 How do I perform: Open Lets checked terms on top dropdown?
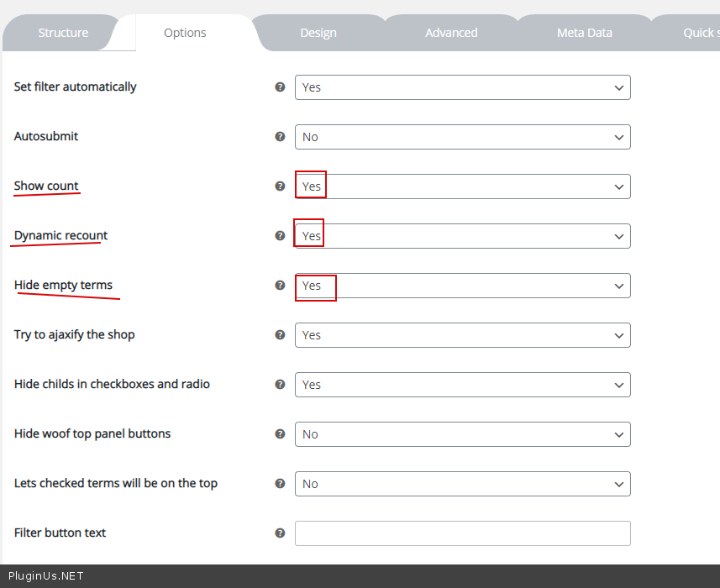pyautogui.click(x=462, y=484)
